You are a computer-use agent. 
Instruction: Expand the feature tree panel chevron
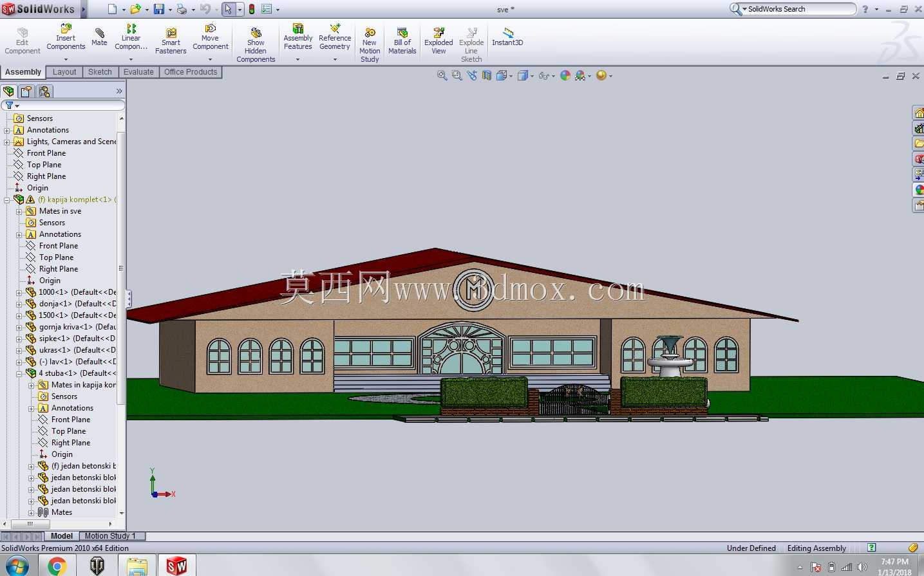tap(119, 91)
